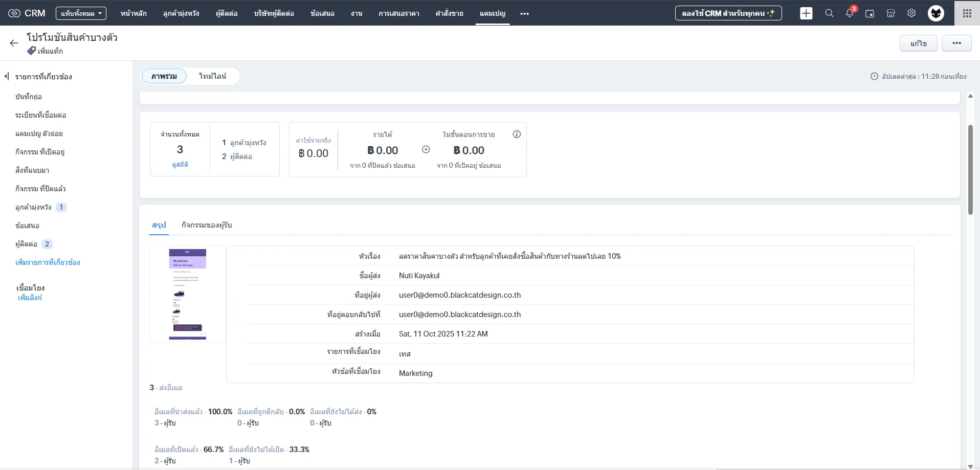Screen dimensions: 980x470
Task: Open the apps grid launcher
Action: (967, 13)
